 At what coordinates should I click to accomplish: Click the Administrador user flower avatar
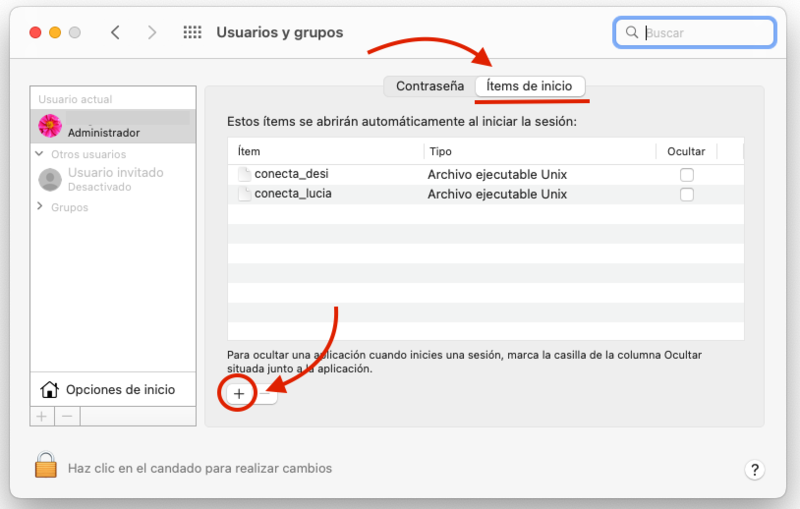tap(50, 125)
